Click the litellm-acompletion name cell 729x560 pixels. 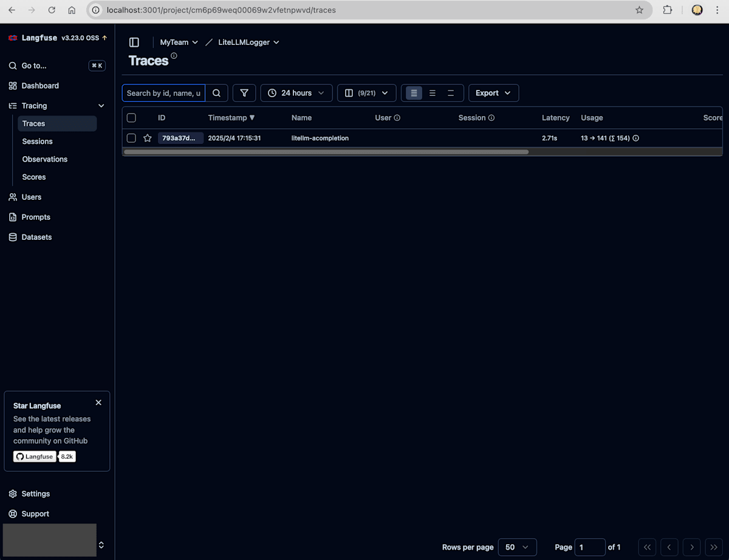click(x=320, y=138)
